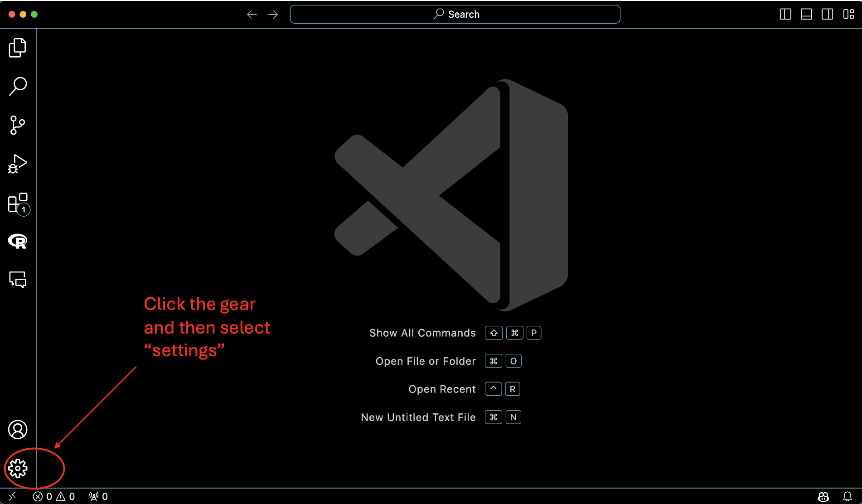Click the Search command center box
This screenshot has width=862, height=504.
pos(455,15)
